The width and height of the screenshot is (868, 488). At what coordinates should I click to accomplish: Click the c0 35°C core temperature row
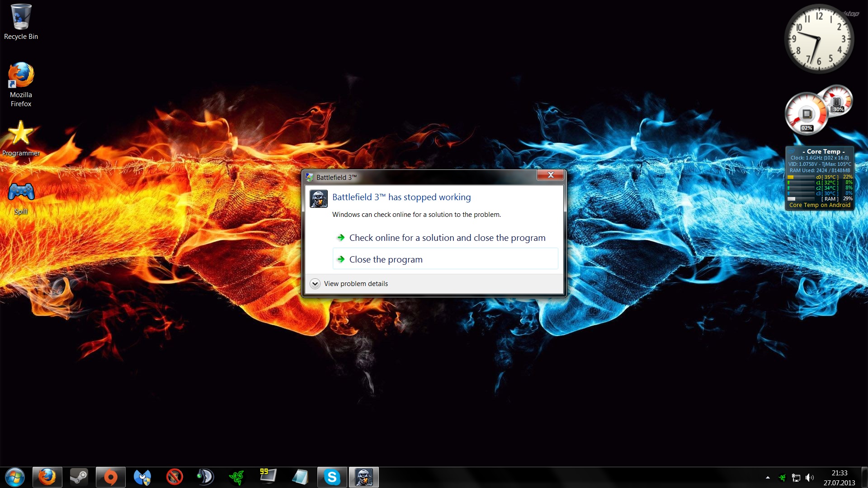820,177
